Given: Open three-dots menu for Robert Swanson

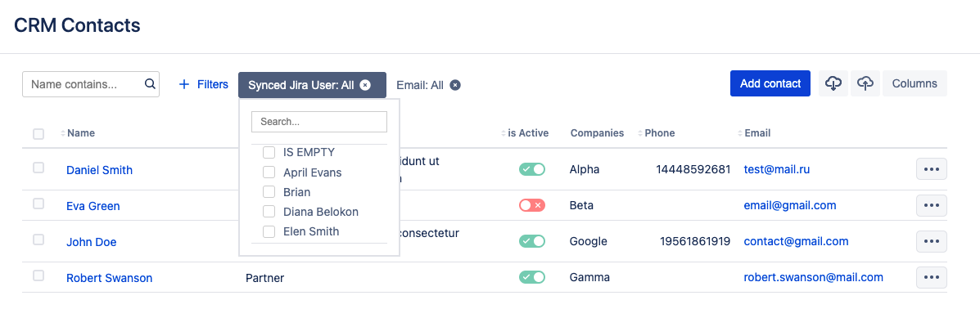Looking at the screenshot, I should pos(931,278).
